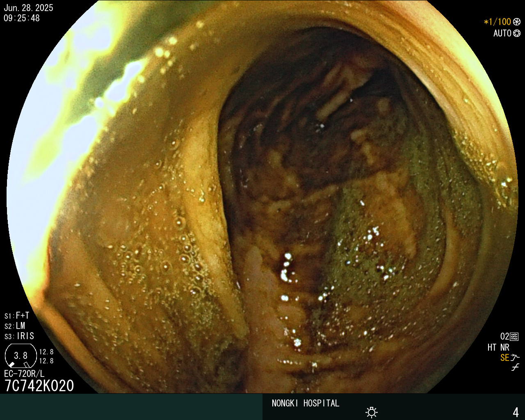Click the S2: LM switch assignment
The height and width of the screenshot is (420, 525).
tap(15, 326)
